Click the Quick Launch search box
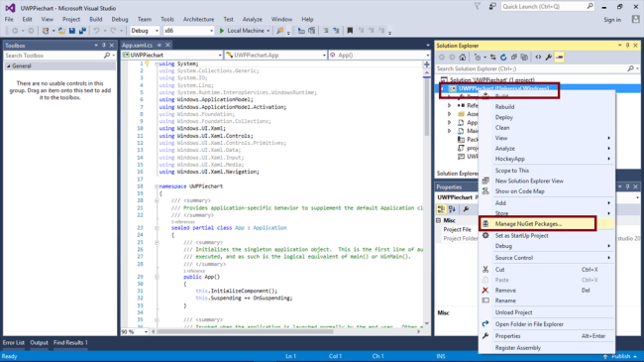 tap(547, 7)
